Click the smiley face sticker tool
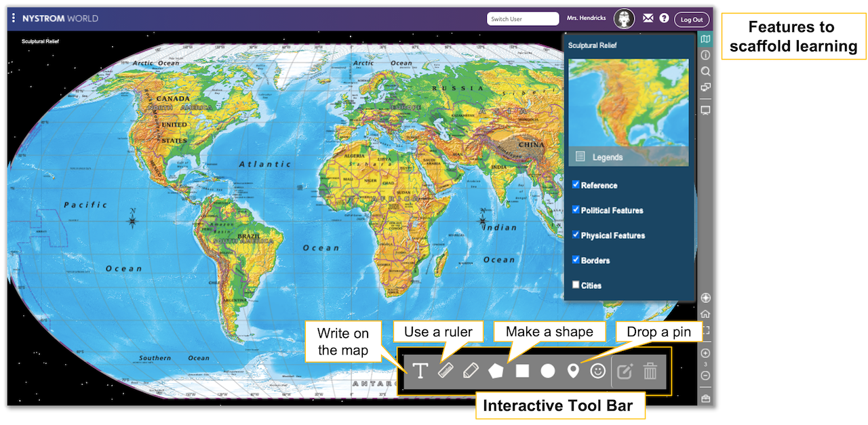Viewport: 868px width, 425px height. [x=597, y=371]
